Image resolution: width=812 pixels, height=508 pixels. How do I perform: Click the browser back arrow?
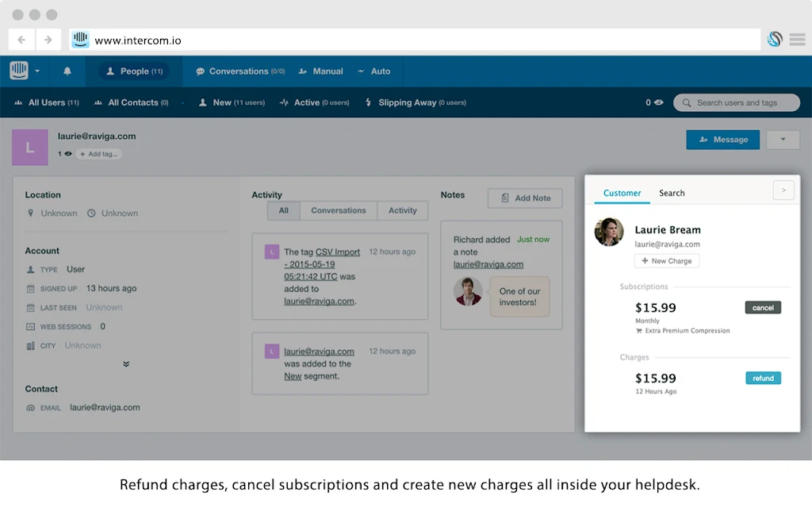pos(21,40)
